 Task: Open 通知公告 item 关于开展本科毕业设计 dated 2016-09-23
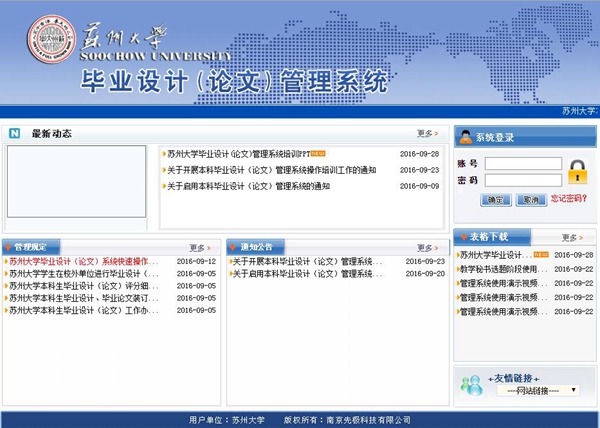pos(307,261)
